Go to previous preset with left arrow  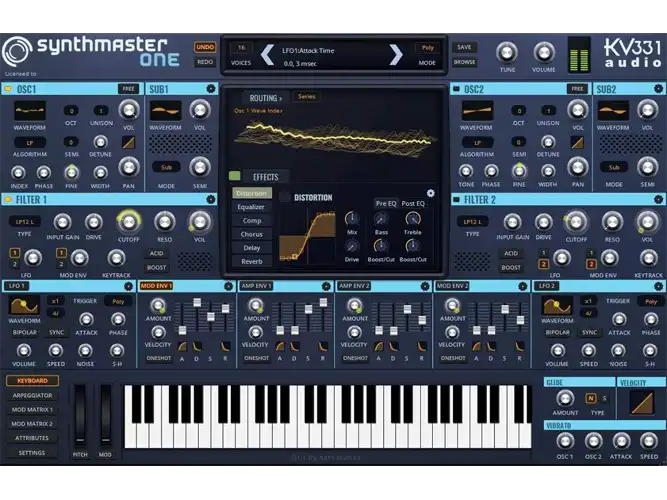click(x=267, y=55)
